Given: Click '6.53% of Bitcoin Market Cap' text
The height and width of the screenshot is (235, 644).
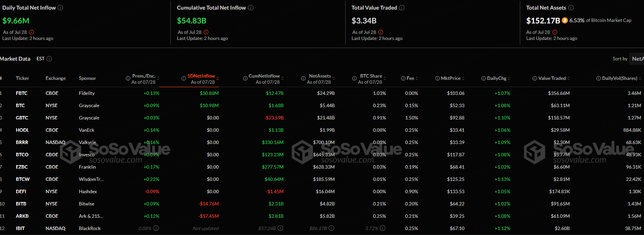Looking at the screenshot, I should click(x=600, y=20).
